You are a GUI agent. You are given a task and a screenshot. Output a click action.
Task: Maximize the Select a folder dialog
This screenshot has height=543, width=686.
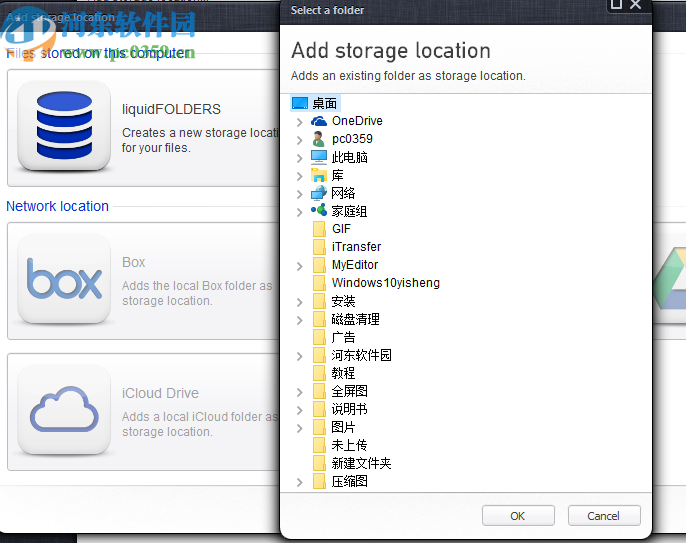[x=616, y=4]
